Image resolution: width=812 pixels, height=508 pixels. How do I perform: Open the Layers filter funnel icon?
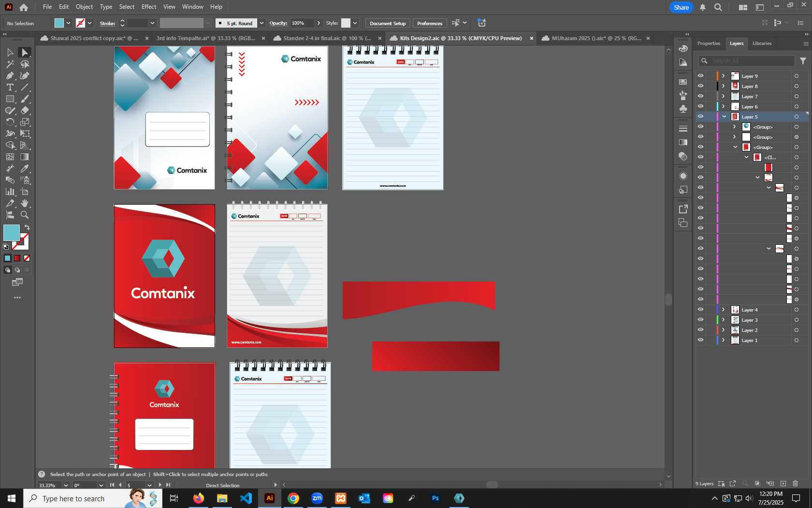coord(803,61)
